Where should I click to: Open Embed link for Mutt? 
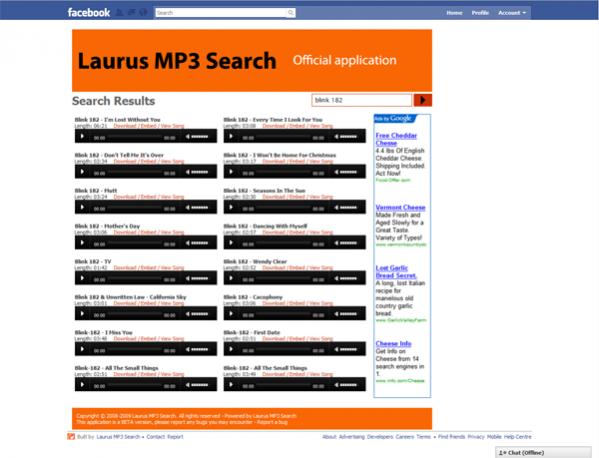148,197
